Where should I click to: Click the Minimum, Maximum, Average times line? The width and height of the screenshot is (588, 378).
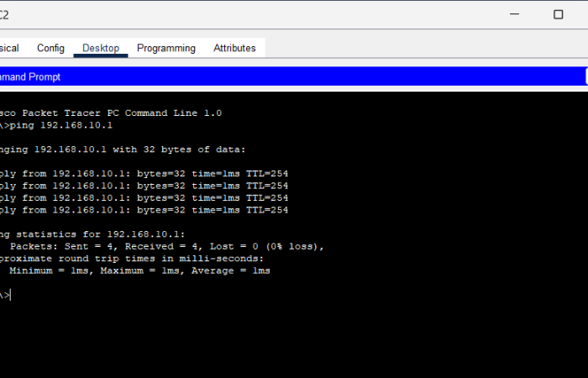point(139,270)
